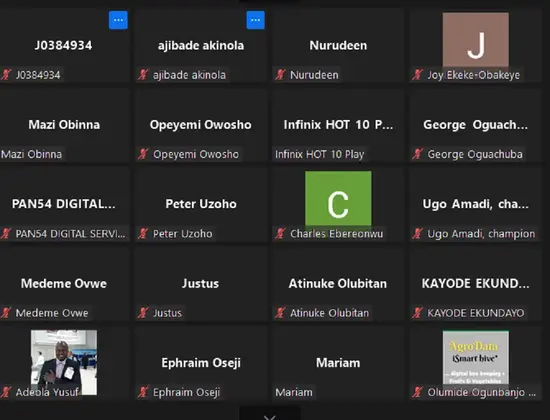Click Nurudeen's muted microphone icon
550x420 pixels.
coord(280,75)
